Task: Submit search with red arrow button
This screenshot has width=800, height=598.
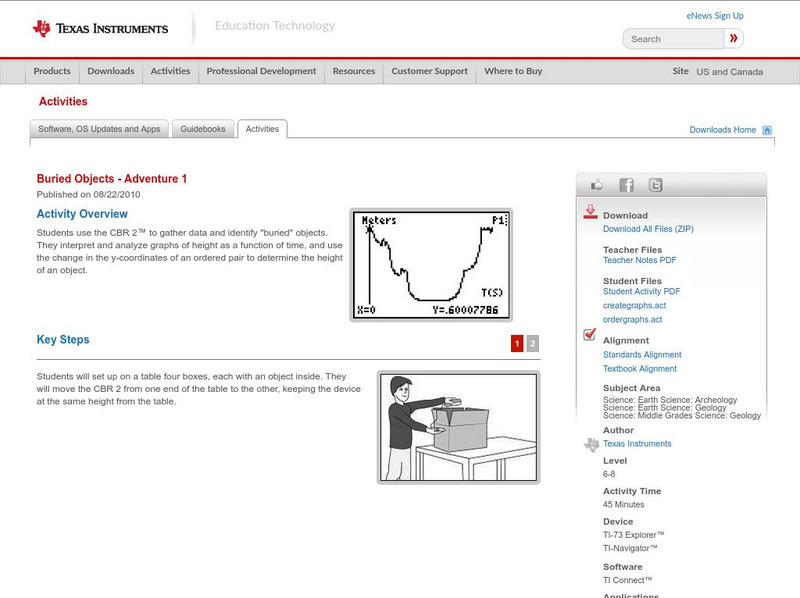Action: [734, 38]
